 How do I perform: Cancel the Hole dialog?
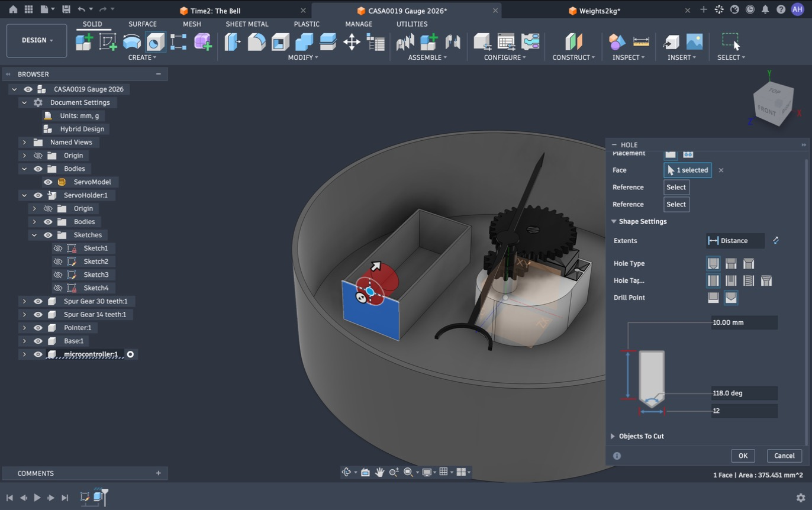pos(784,456)
